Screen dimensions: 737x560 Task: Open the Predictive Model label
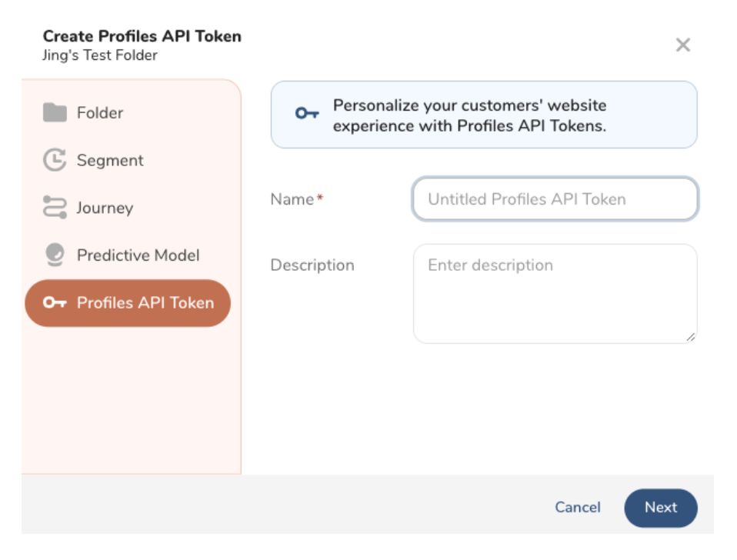[138, 255]
